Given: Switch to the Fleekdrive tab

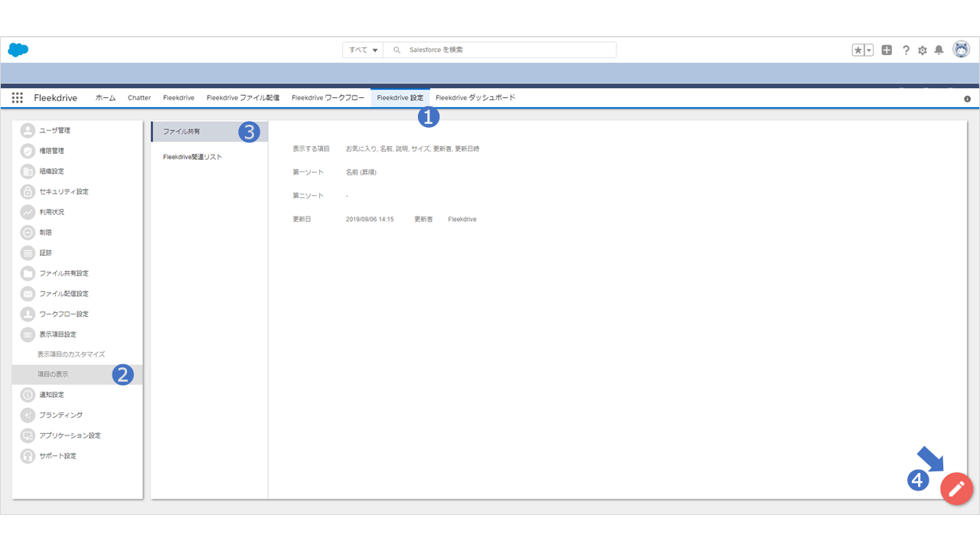Looking at the screenshot, I should (x=178, y=98).
